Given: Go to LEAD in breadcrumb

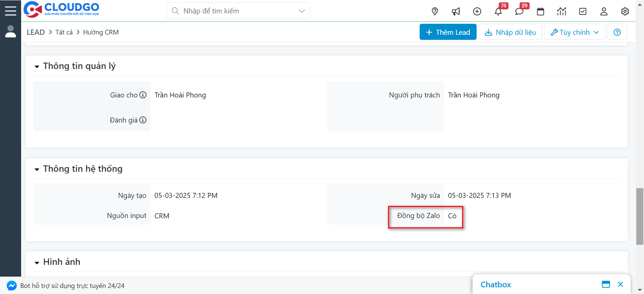Looking at the screenshot, I should click(x=36, y=32).
